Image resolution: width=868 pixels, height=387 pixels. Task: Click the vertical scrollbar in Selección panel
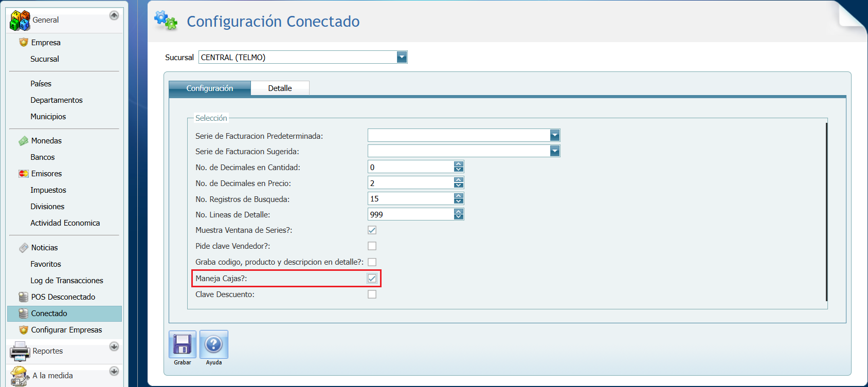[826, 211]
